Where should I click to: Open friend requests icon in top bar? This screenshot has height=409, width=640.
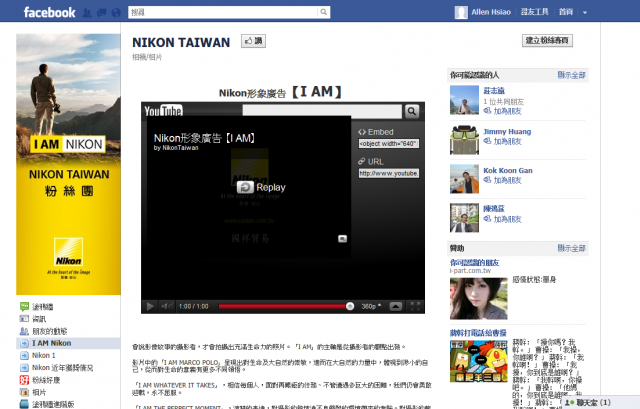pos(87,13)
